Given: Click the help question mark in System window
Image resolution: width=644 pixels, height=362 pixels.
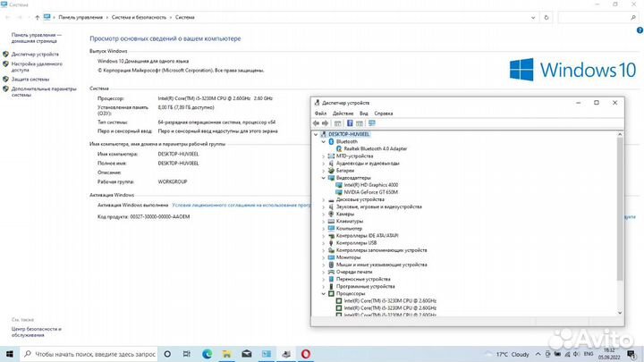Looking at the screenshot, I should (640, 30).
